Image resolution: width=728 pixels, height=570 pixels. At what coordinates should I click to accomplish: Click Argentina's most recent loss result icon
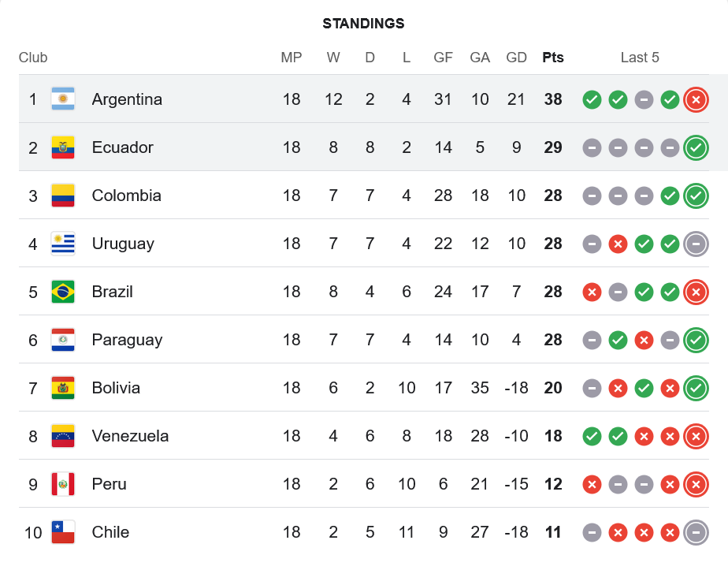click(696, 99)
